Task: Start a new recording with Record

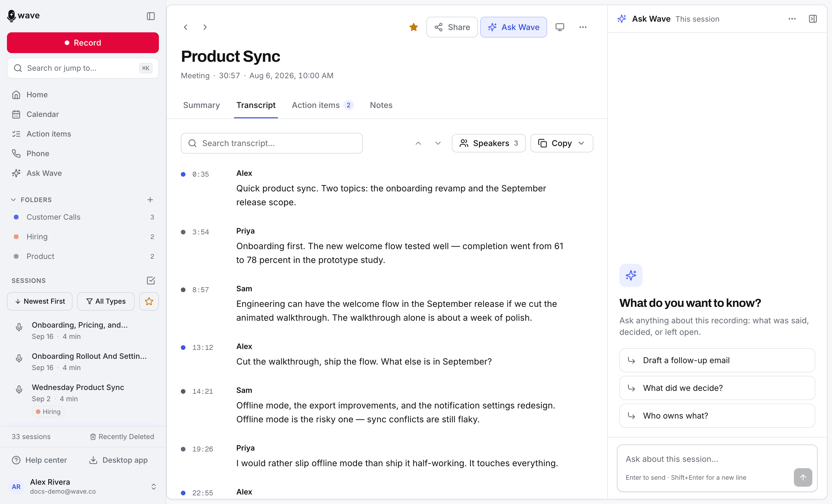Action: (83, 43)
